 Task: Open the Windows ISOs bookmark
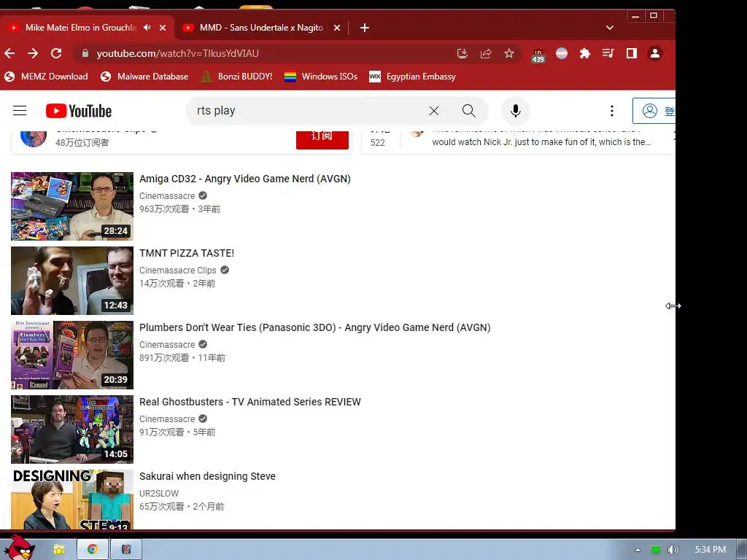click(x=321, y=76)
